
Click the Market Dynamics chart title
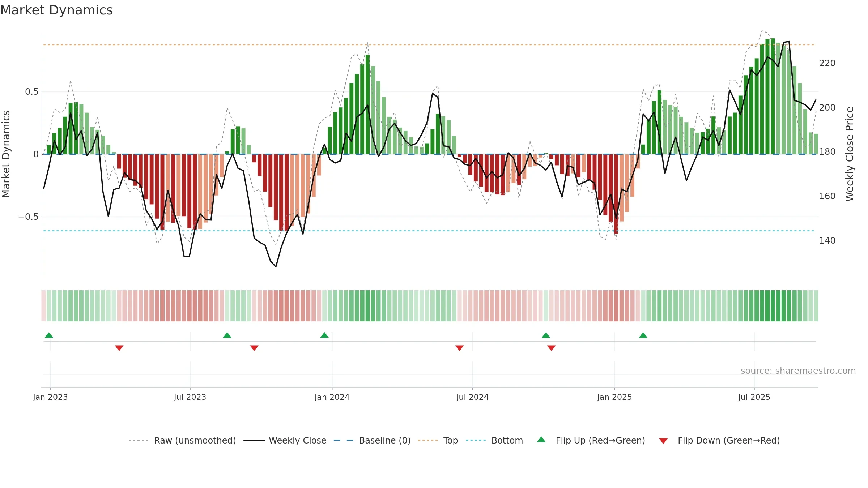point(56,10)
